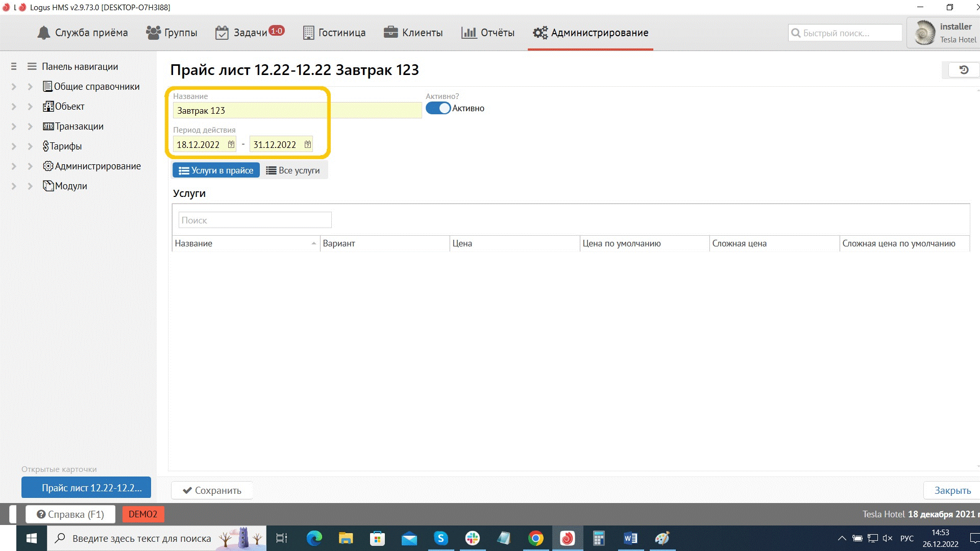Expand the Общие справочники tree node

click(30, 87)
